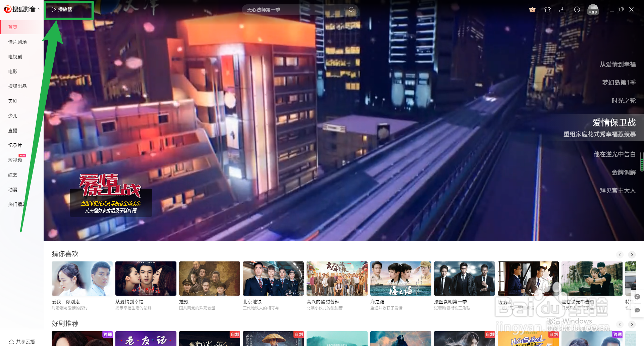Screen dimensions: 644x349
Task: Click the 好剧推荐 section heading
Action: click(x=65, y=323)
